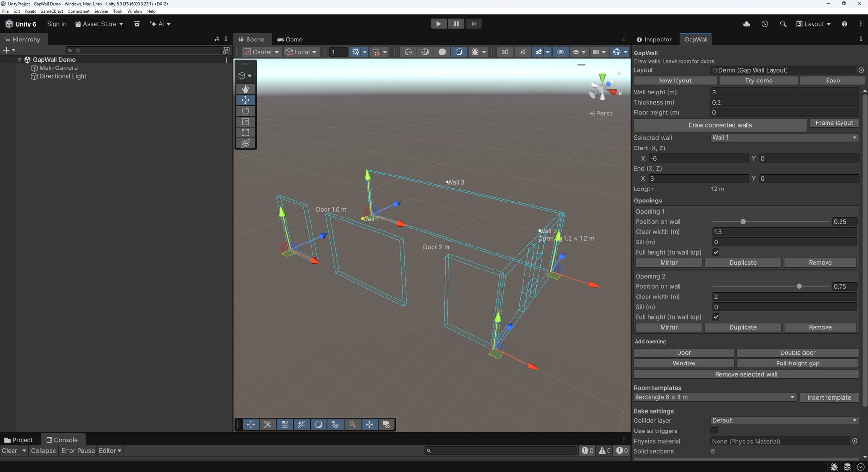
Task: Click the Try demo button
Action: click(759, 81)
